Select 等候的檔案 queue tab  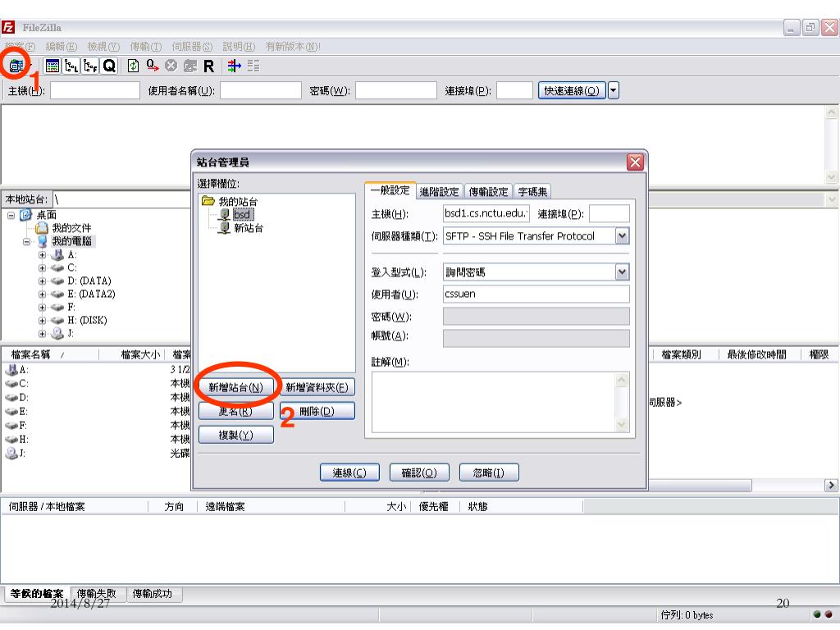[36, 594]
